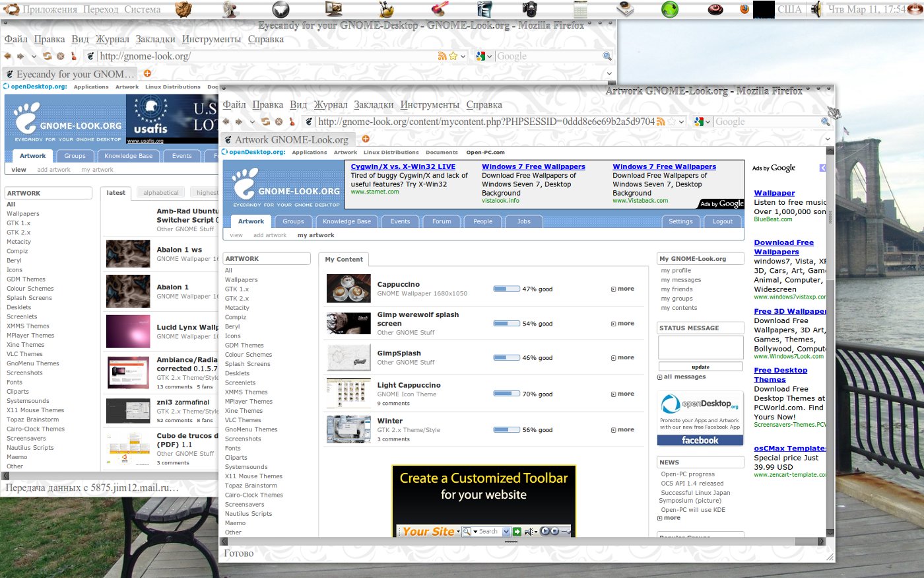Click home icon in the Eyecandy window
Screen dimensions: 924x578
click(73, 56)
